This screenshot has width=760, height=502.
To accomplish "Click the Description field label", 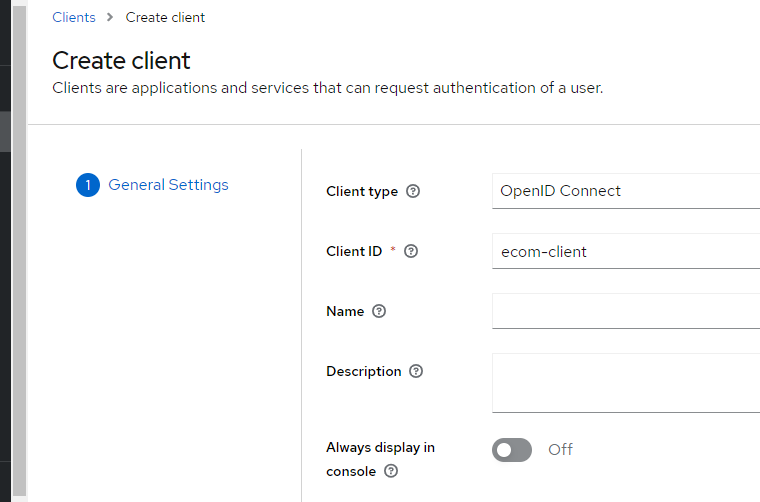I will click(364, 371).
